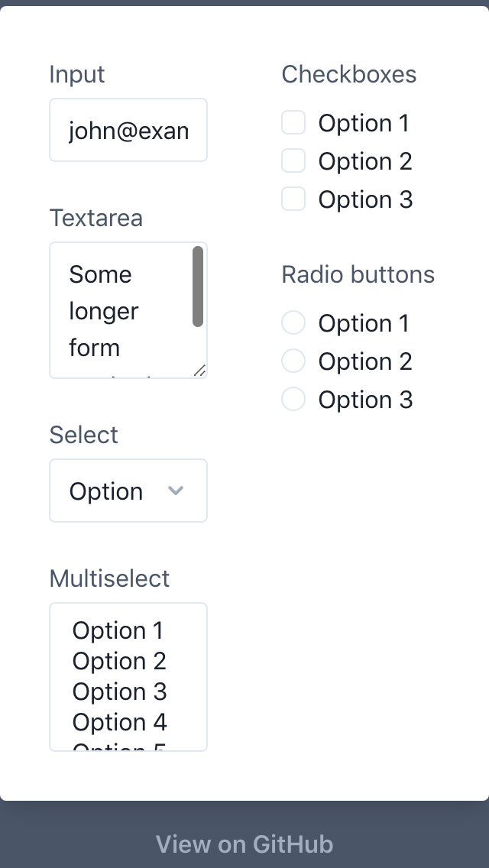This screenshot has height=868, width=489.
Task: Click the email input field
Action: (128, 131)
